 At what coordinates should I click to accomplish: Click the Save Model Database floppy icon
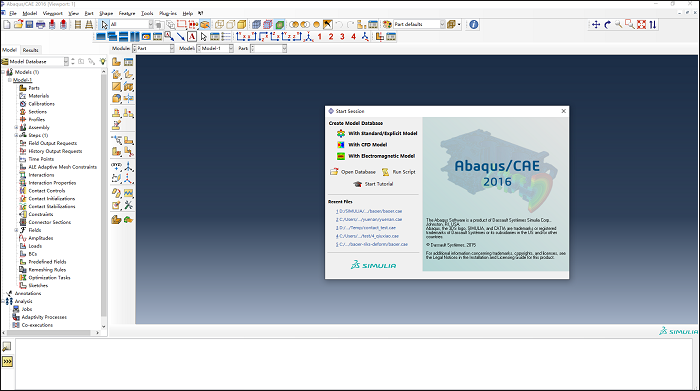[x=29, y=25]
